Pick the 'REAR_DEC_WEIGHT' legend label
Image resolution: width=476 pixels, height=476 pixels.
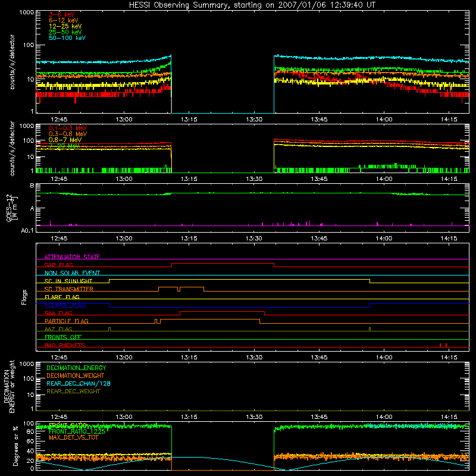pyautogui.click(x=73, y=392)
